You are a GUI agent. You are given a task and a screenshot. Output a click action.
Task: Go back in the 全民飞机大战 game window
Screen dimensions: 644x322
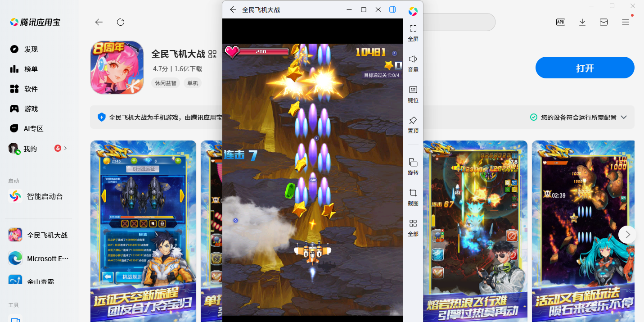tap(233, 9)
